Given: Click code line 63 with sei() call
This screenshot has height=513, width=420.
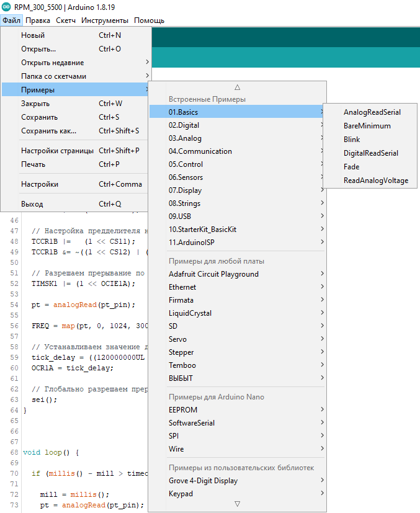Looking at the screenshot, I should [42, 399].
